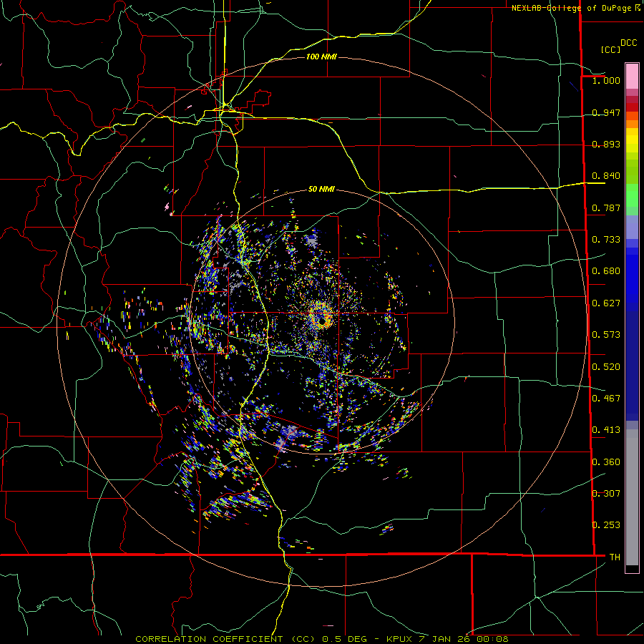Click the 0.893 scale value
644x644 pixels.
(x=606, y=144)
